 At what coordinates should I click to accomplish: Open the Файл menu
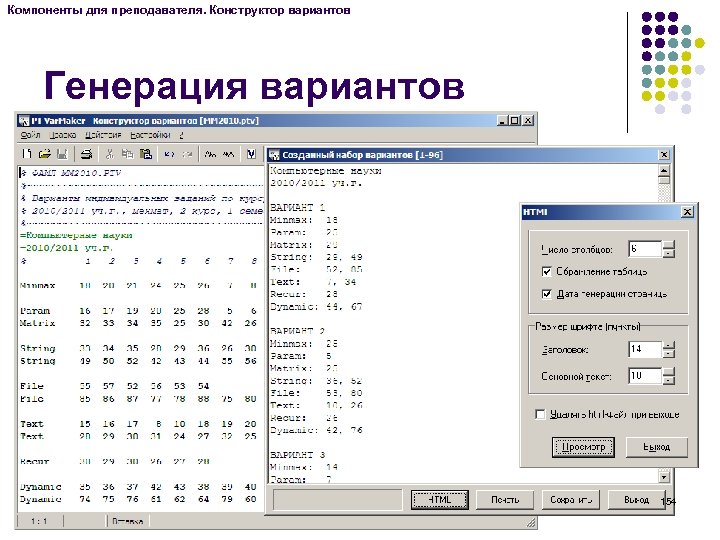tap(31, 135)
